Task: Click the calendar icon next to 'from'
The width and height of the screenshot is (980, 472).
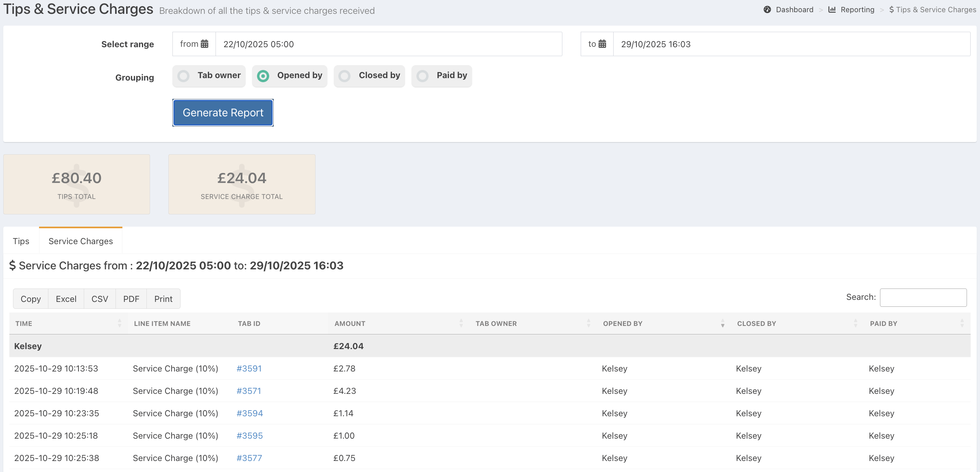Action: click(x=205, y=44)
